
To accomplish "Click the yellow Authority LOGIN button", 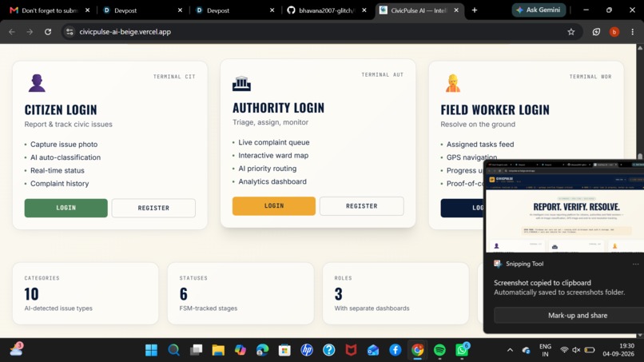I will point(274,206).
